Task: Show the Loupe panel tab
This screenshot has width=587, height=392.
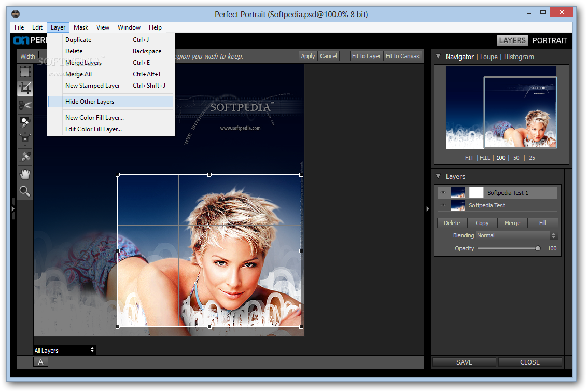Action: point(488,57)
